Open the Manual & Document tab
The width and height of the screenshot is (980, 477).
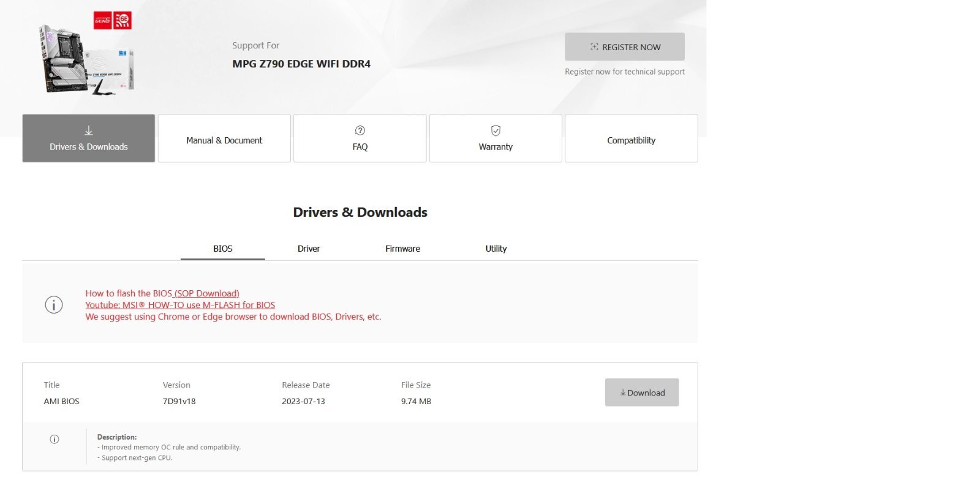pyautogui.click(x=224, y=138)
